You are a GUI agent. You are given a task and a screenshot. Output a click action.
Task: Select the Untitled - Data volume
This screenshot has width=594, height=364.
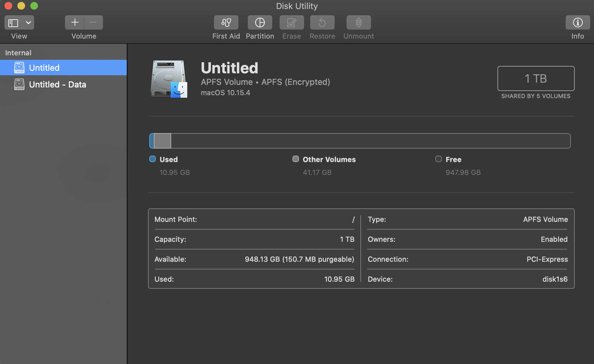[x=63, y=84]
